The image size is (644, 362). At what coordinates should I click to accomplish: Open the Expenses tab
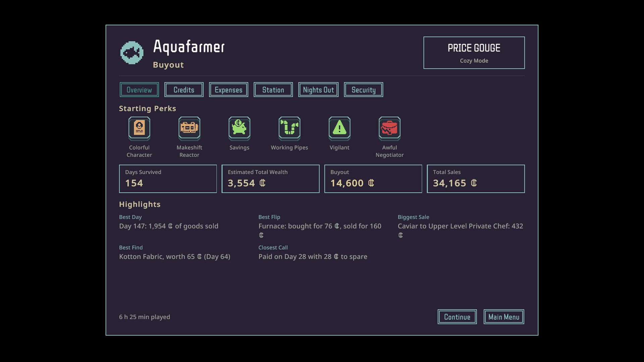tap(228, 90)
